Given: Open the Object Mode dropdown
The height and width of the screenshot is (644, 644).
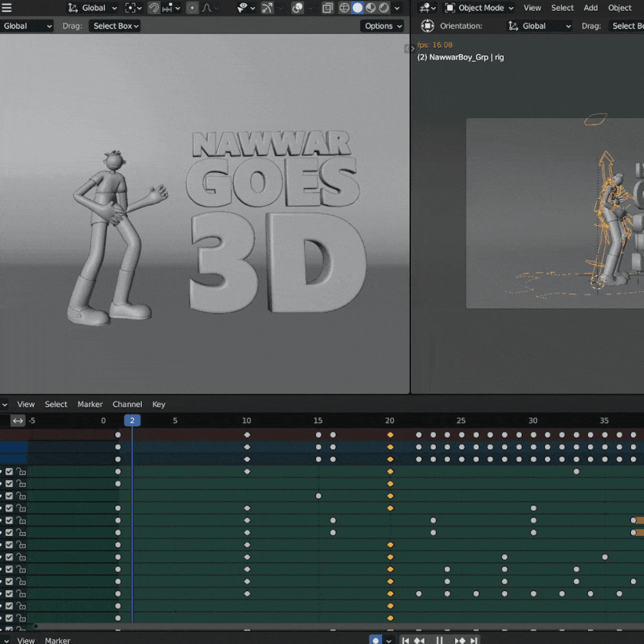Looking at the screenshot, I should 480,8.
